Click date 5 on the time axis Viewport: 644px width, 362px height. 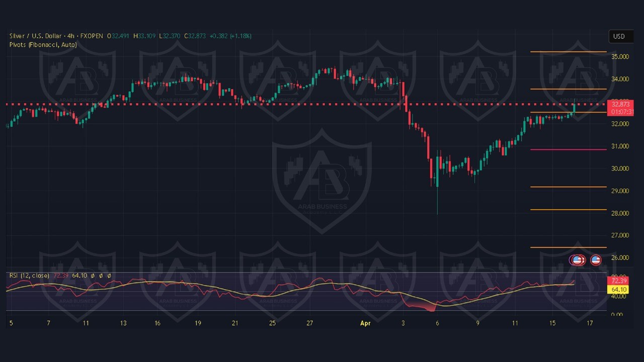pyautogui.click(x=11, y=323)
